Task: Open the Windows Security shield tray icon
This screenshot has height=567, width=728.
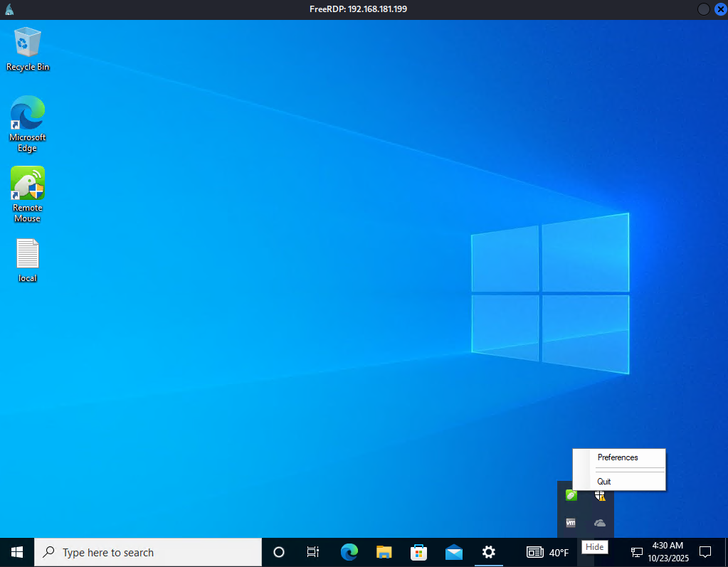Action: [x=600, y=495]
